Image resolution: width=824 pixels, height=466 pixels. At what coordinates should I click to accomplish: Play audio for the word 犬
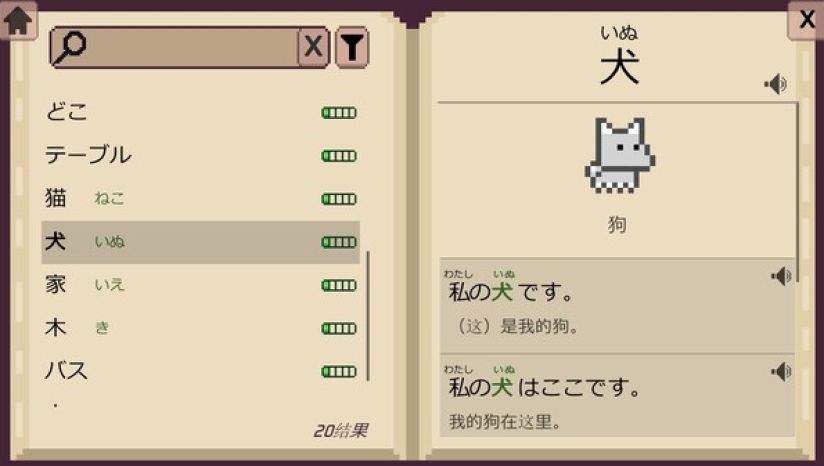click(776, 84)
